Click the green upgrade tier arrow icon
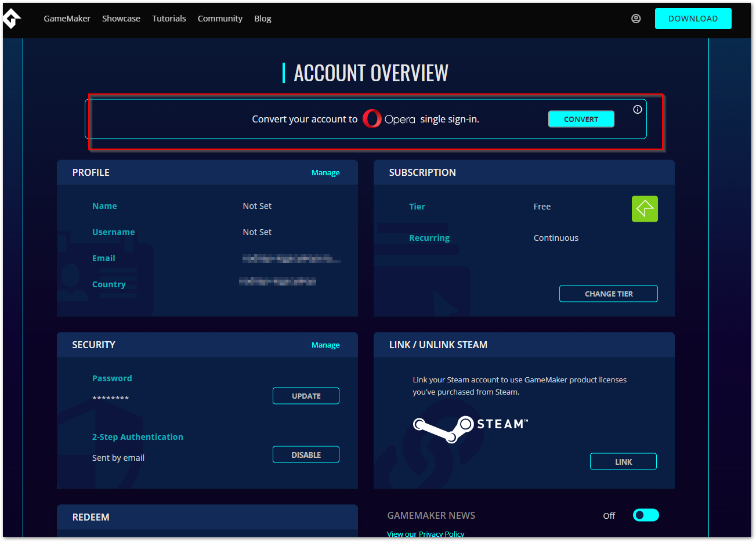The width and height of the screenshot is (756, 542). point(644,209)
